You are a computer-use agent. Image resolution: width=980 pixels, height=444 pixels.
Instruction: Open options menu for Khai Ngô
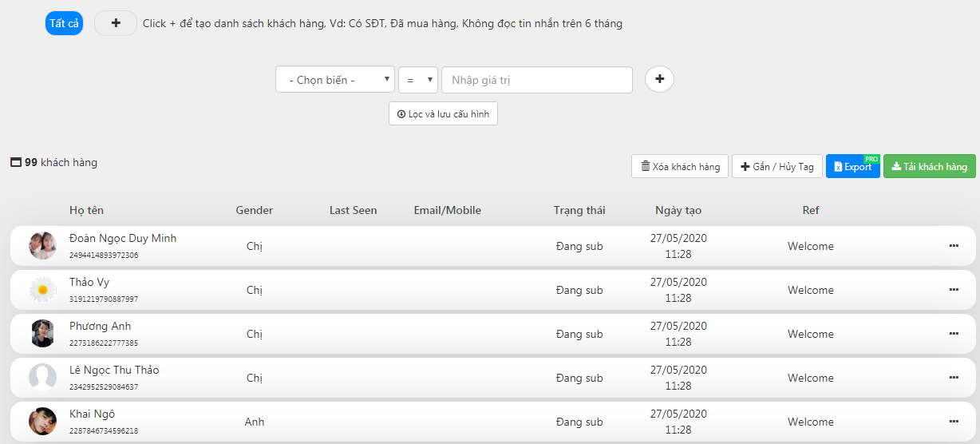(x=954, y=422)
